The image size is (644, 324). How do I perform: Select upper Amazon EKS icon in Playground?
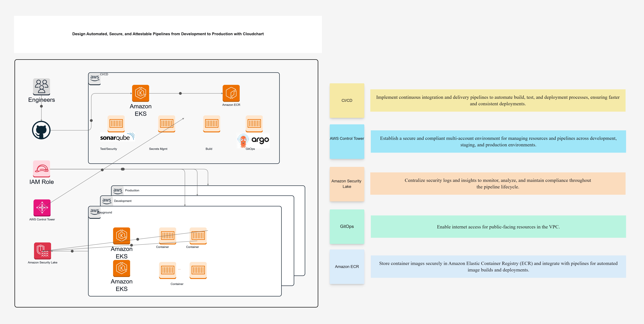[x=121, y=236]
